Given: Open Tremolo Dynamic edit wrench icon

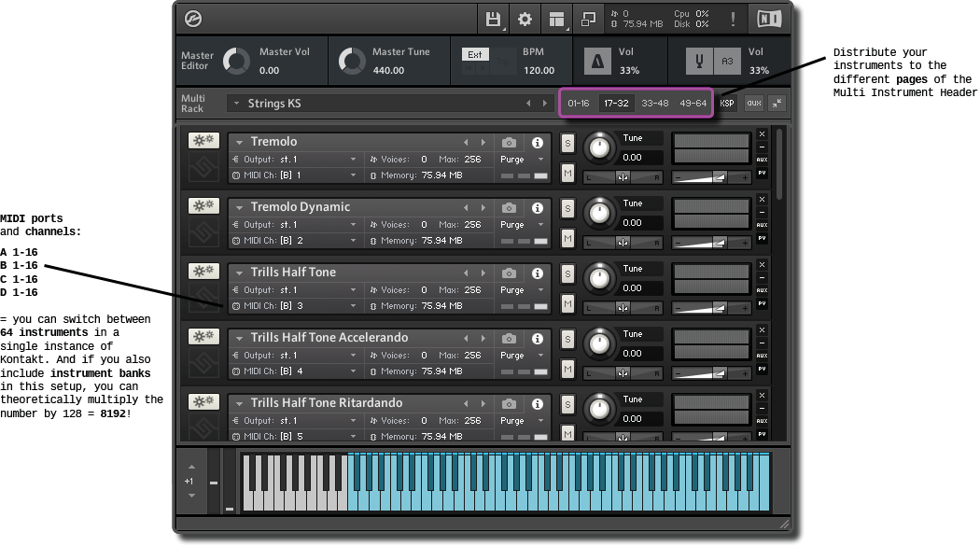Looking at the screenshot, I should 203,205.
